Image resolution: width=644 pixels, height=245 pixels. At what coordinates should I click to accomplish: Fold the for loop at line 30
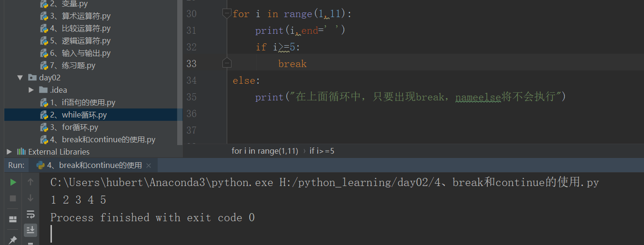(227, 14)
